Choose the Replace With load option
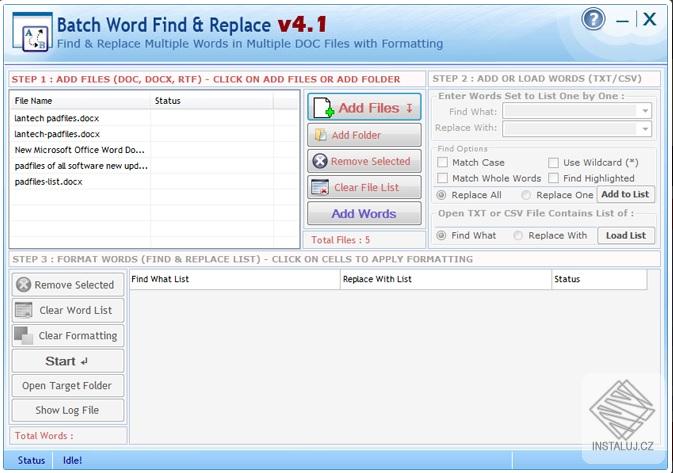The image size is (673, 473). 518,235
